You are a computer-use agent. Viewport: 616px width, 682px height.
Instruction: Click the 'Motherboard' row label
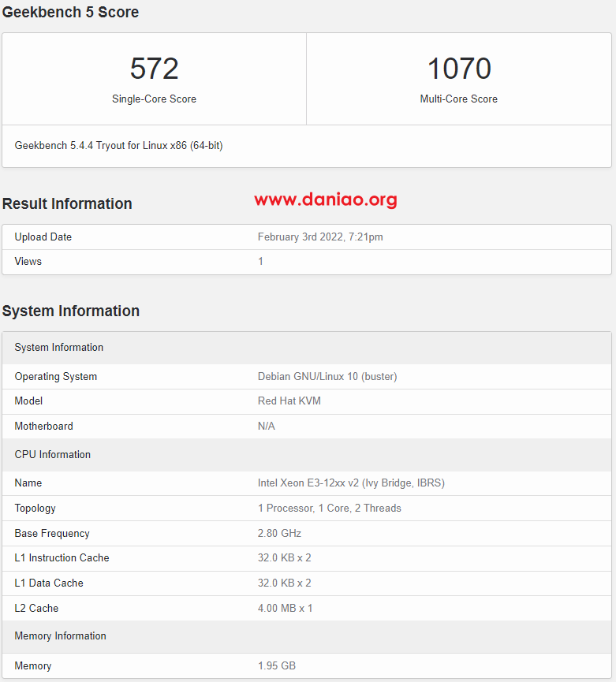point(44,427)
